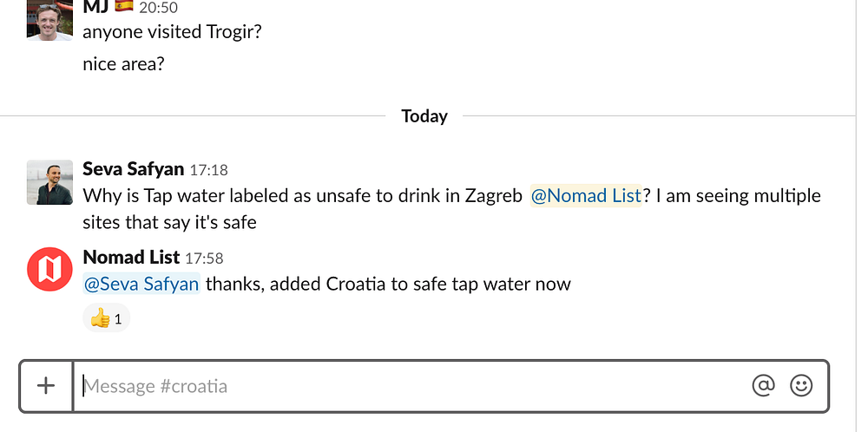Open Seva Safyan's profile photo
This screenshot has width=868, height=432.
[x=49, y=182]
